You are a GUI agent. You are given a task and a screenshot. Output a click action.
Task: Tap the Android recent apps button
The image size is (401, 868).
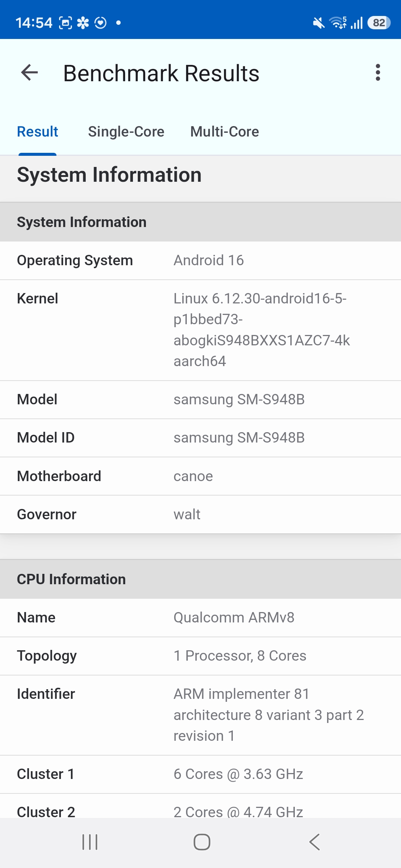coord(90,842)
